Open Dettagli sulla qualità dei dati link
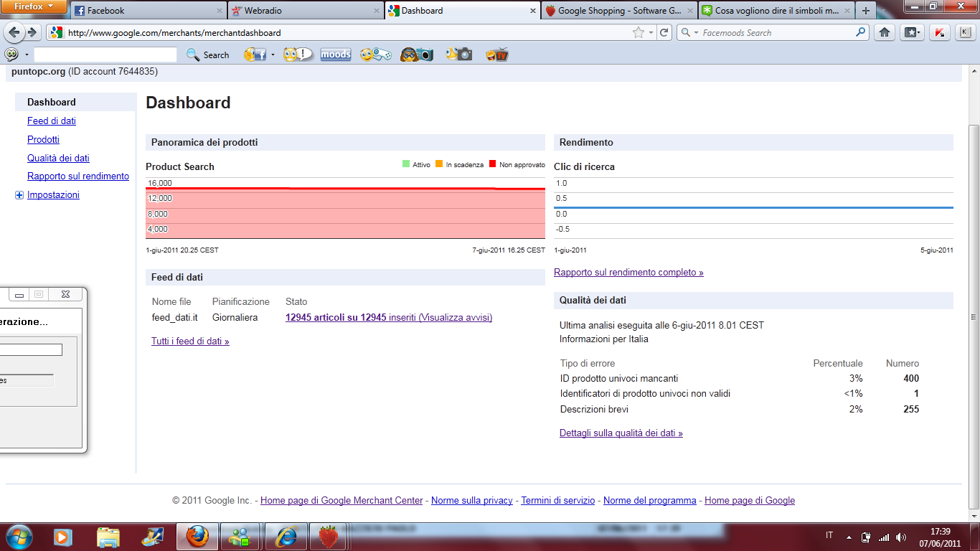The image size is (980, 551). [621, 433]
